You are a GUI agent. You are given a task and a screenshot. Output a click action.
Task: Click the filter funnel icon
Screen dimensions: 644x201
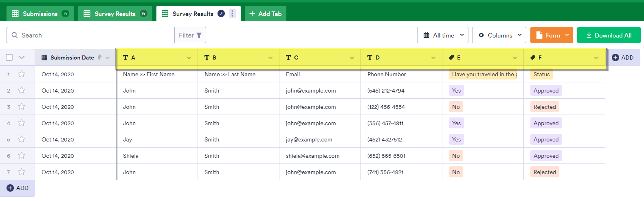(x=199, y=35)
